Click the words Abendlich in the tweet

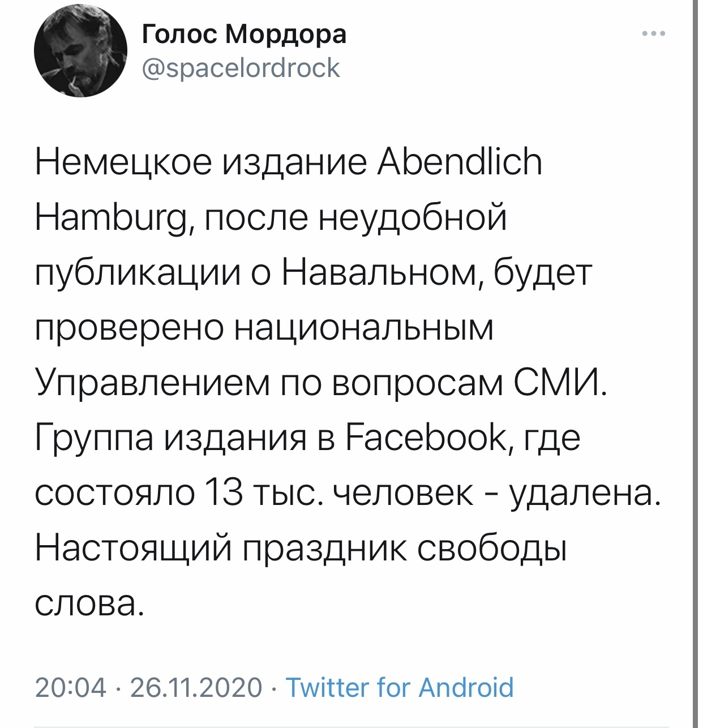459,162
